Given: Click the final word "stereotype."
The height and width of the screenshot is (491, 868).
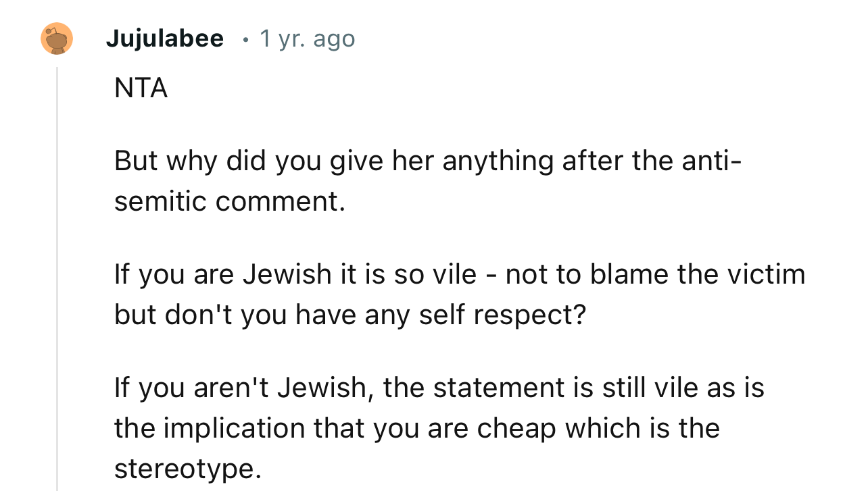Looking at the screenshot, I should click(187, 469).
